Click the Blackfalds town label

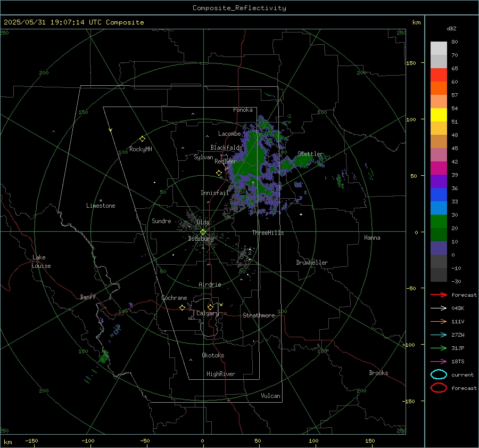226,148
